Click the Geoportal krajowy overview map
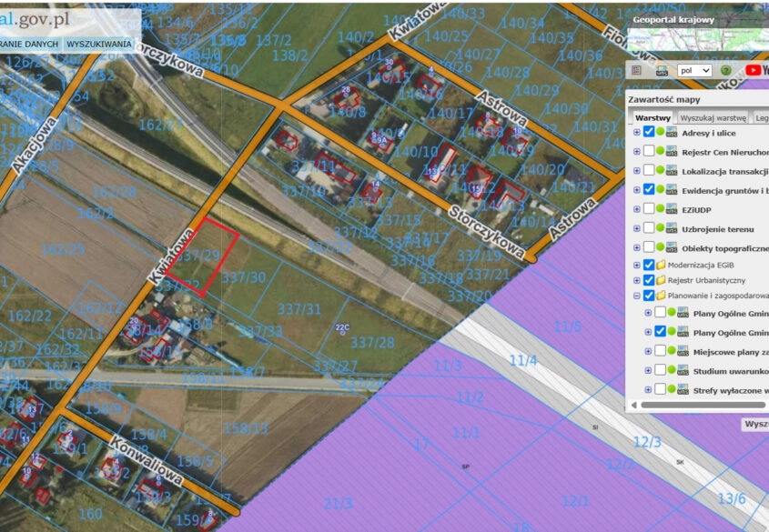Screen dimensions: 769x532 click(x=698, y=40)
